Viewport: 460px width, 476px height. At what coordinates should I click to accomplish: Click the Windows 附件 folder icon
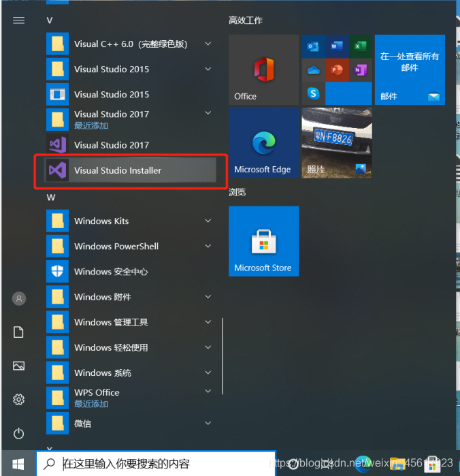57,297
